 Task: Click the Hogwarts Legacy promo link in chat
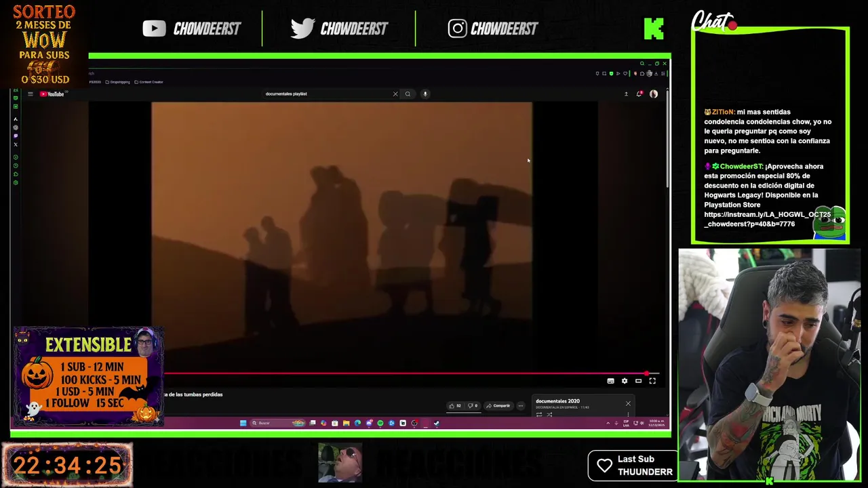[767, 219]
